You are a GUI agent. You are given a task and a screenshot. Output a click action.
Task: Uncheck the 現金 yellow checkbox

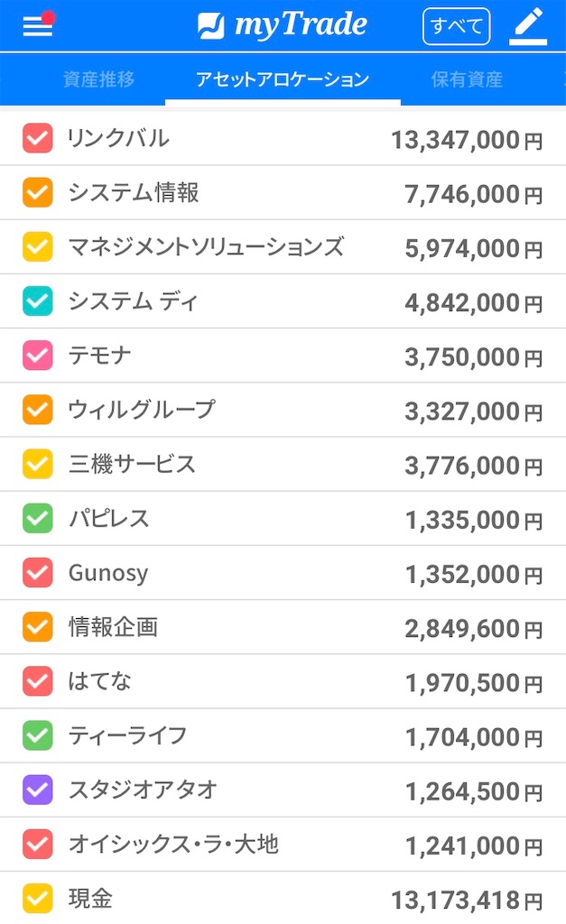(38, 899)
